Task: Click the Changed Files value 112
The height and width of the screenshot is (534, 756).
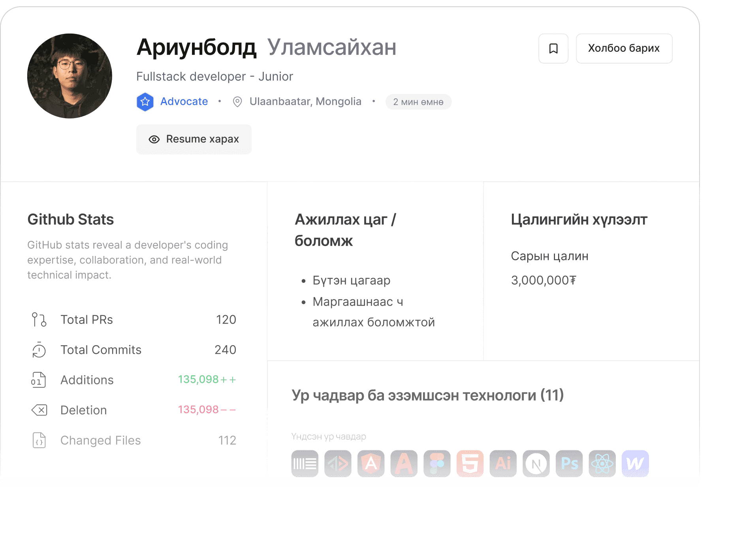Action: click(x=227, y=440)
